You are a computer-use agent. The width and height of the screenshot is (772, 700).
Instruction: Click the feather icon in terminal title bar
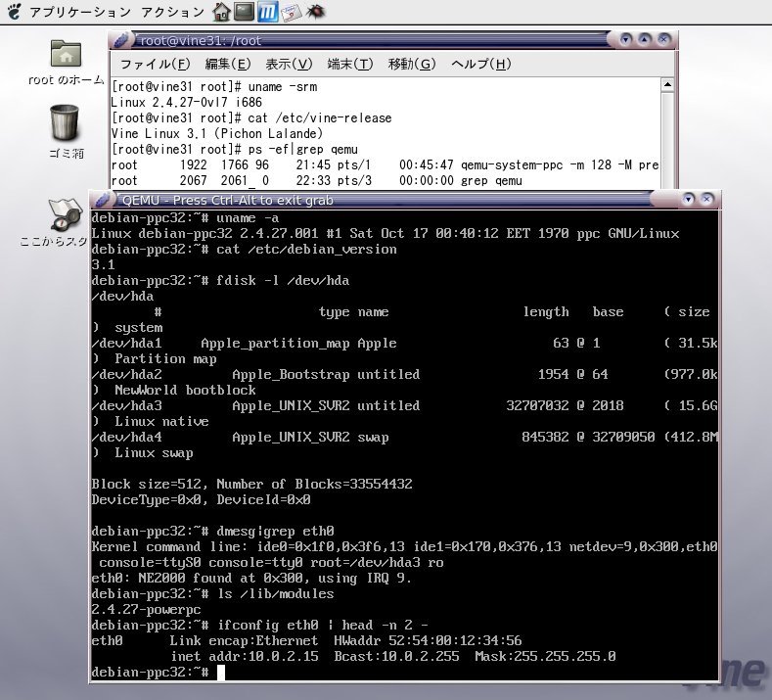click(121, 40)
